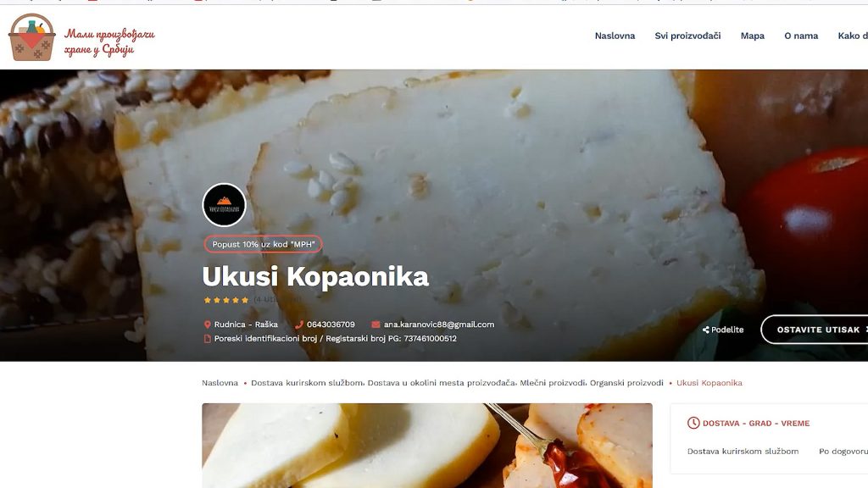This screenshot has height=488, width=868.
Task: Click the Podelite share link
Action: click(x=723, y=330)
